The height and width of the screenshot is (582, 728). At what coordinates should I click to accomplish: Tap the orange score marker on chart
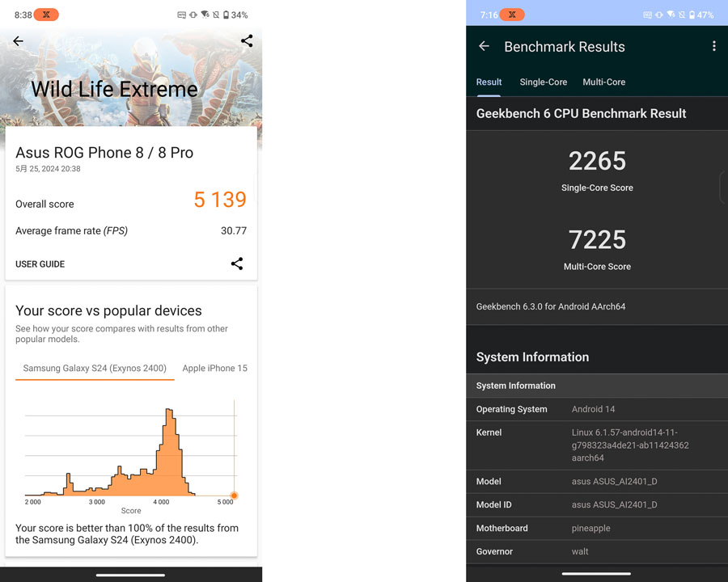click(x=234, y=496)
